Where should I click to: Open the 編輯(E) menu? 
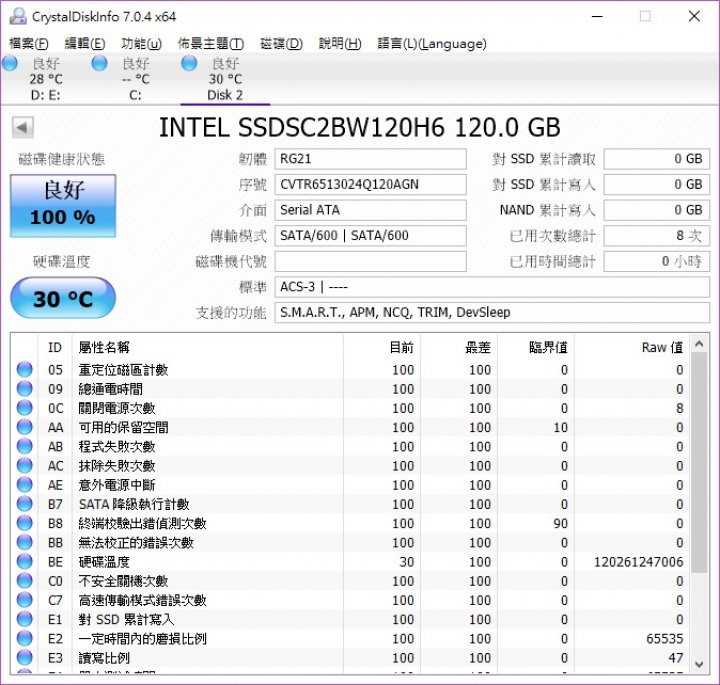click(x=85, y=44)
